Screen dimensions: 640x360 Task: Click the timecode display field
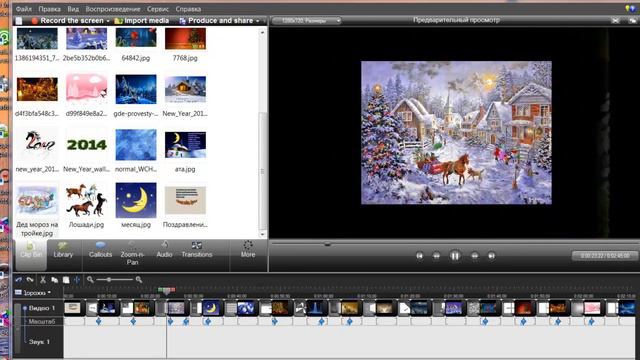pos(605,256)
